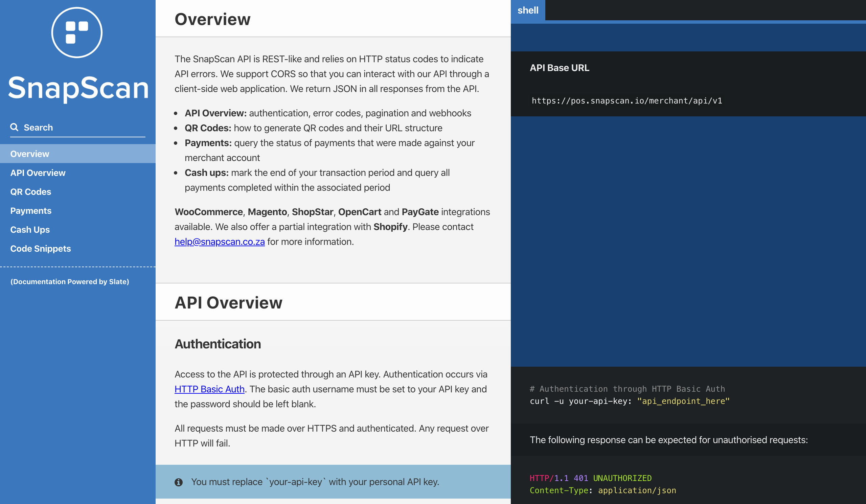866x504 pixels.
Task: Click the 'Cash ups:' bullet item
Action: tap(317, 180)
